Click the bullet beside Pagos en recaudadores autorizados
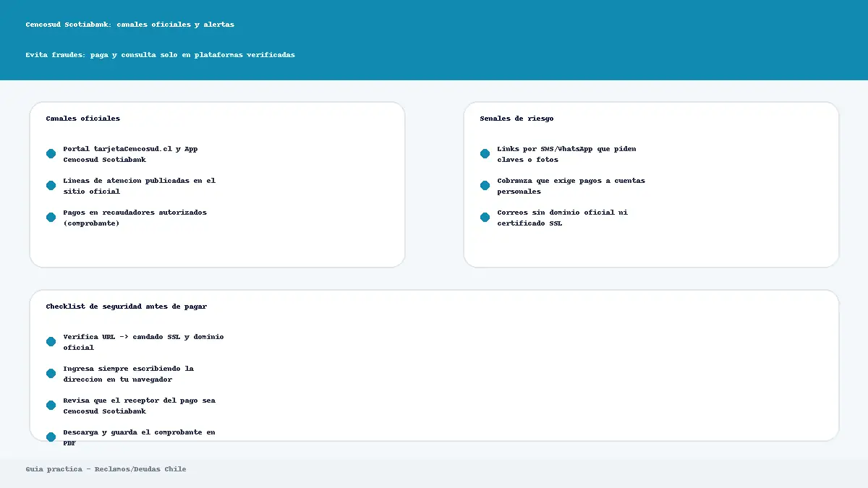Viewport: 868px width, 488px height. coord(51,218)
